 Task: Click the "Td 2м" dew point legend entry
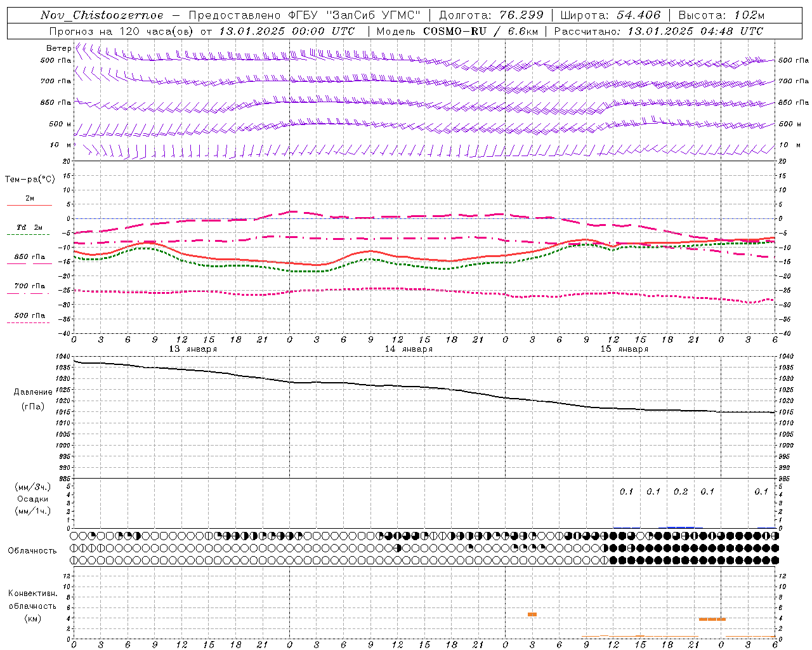coord(30,227)
